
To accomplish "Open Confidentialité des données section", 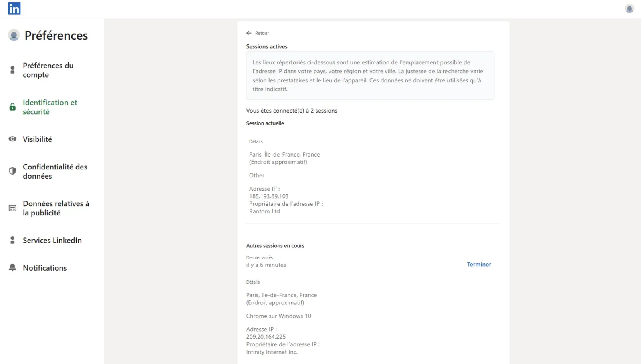I will pyautogui.click(x=55, y=171).
